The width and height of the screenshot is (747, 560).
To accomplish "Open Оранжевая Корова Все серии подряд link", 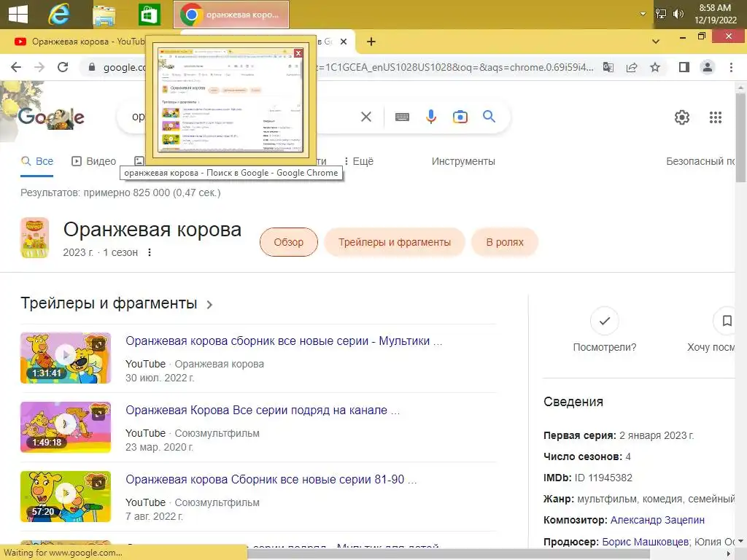I will click(263, 410).
